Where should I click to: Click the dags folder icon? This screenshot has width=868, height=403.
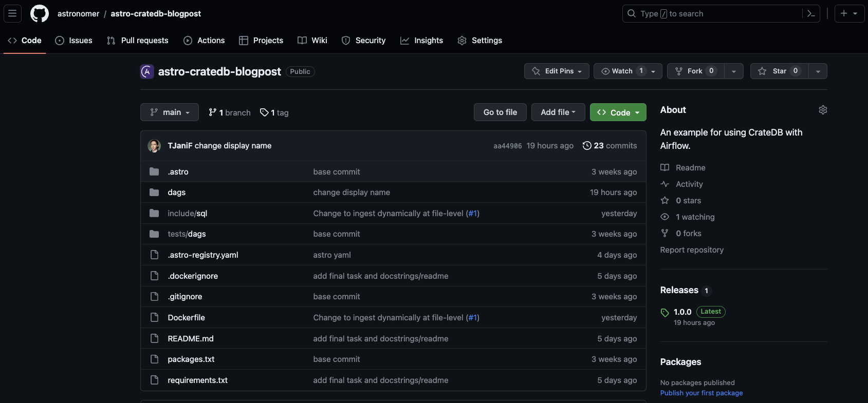tap(154, 192)
